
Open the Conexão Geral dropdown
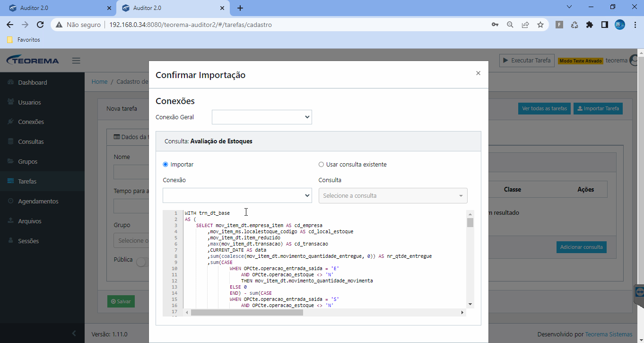(x=262, y=117)
